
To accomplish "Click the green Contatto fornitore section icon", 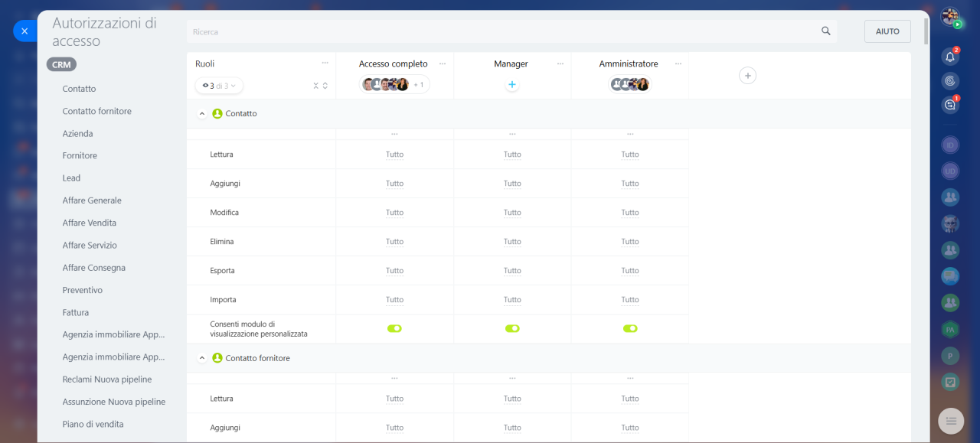I will tap(217, 358).
